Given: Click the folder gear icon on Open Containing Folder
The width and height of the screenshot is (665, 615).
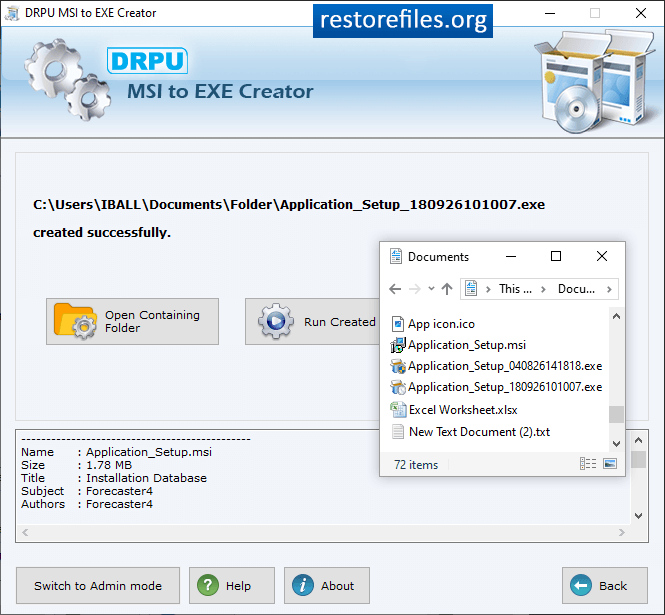Looking at the screenshot, I should point(75,321).
